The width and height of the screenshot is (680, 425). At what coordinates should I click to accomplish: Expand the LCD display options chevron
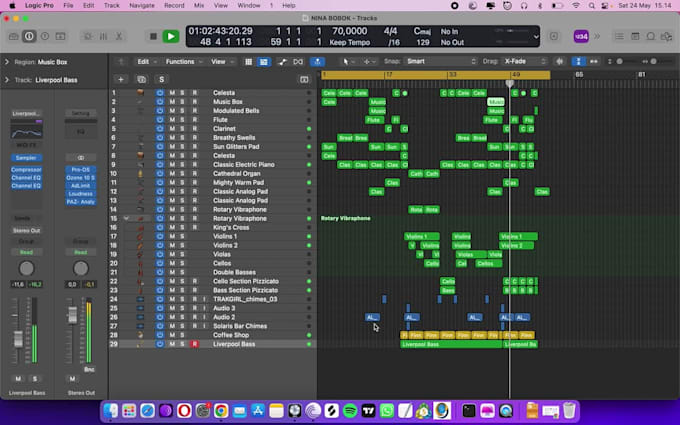pos(536,37)
